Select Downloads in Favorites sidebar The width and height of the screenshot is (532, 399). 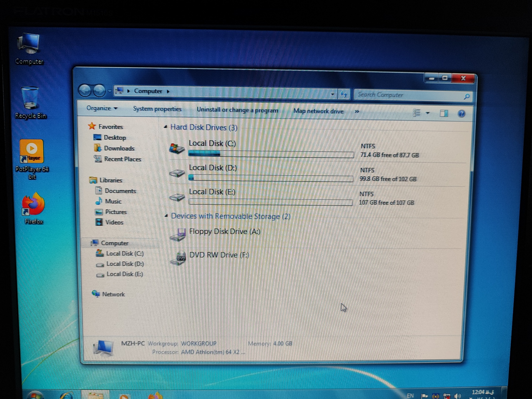119,148
